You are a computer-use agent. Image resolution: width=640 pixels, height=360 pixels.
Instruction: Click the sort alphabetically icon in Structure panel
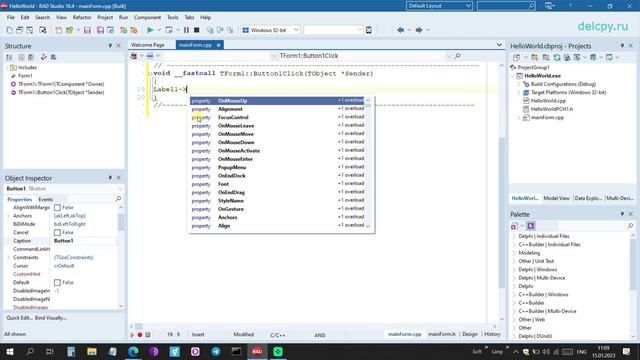click(x=9, y=57)
